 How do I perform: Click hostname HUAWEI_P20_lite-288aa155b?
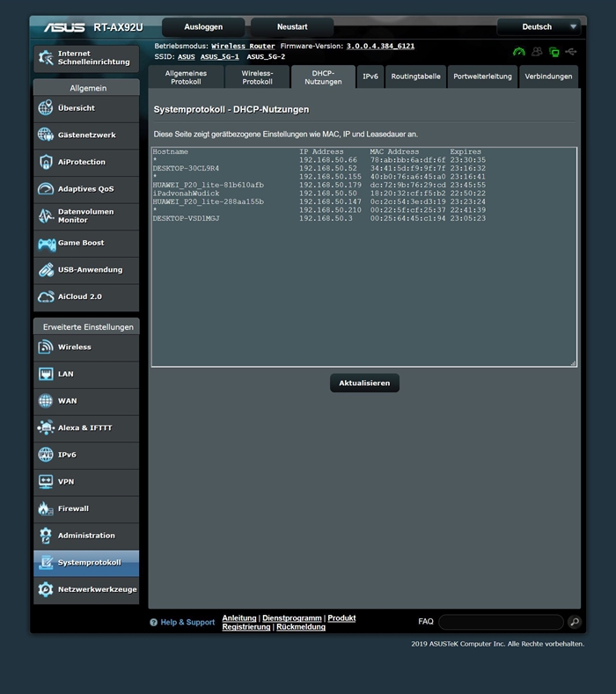point(209,201)
